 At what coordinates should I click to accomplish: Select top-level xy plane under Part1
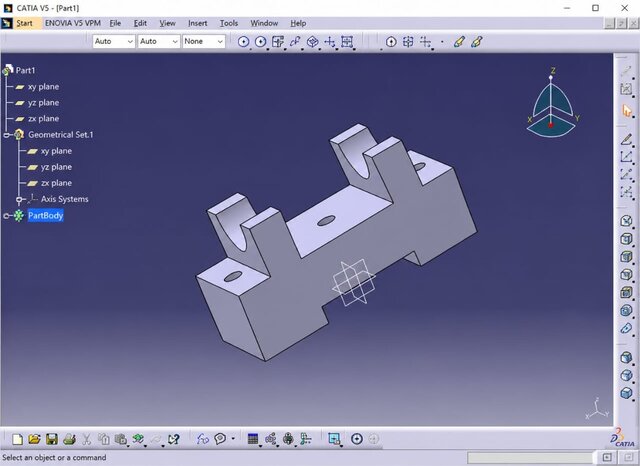coord(43,87)
